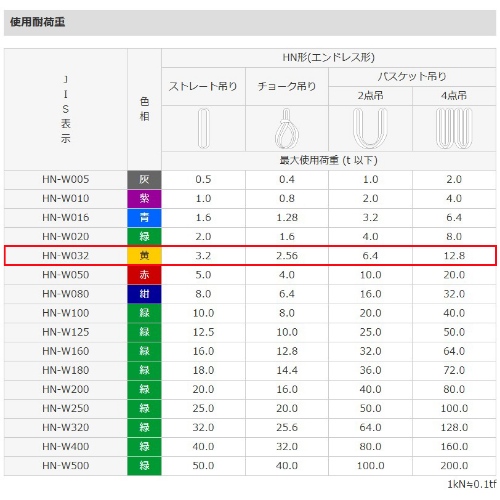
Task: Select the HN-W016 model cell
Action: point(66,218)
